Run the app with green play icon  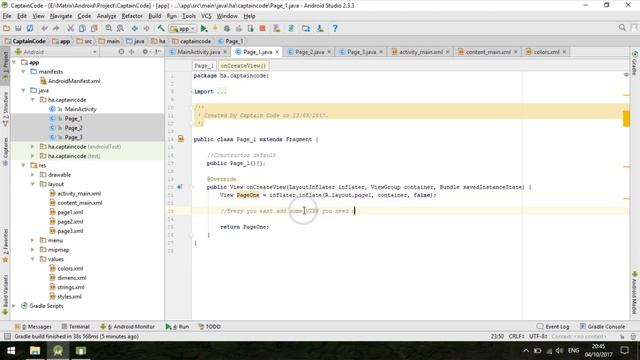tap(204, 28)
